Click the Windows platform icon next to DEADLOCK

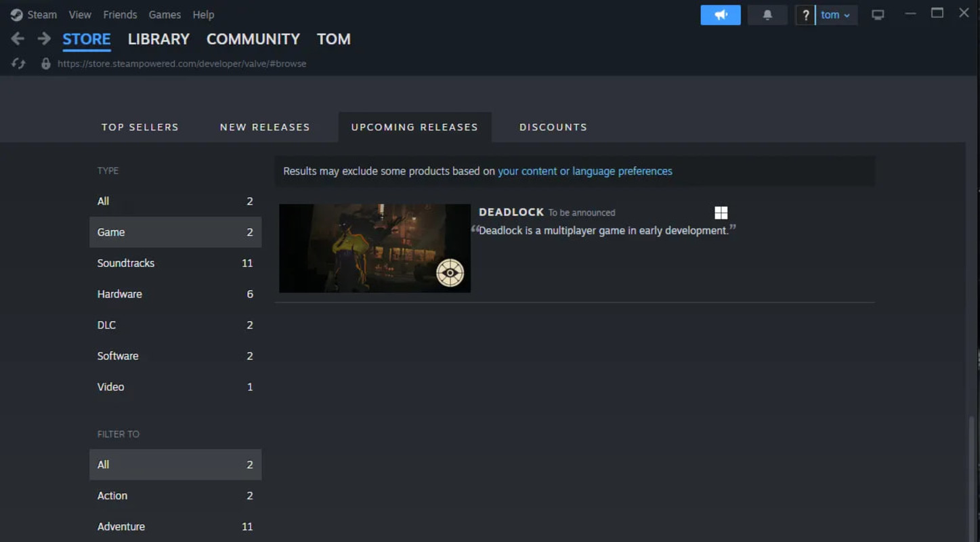(x=721, y=212)
